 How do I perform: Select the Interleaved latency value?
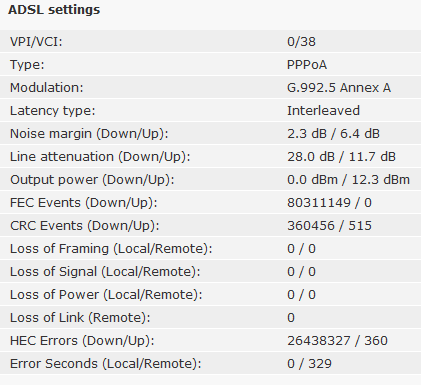pos(323,111)
